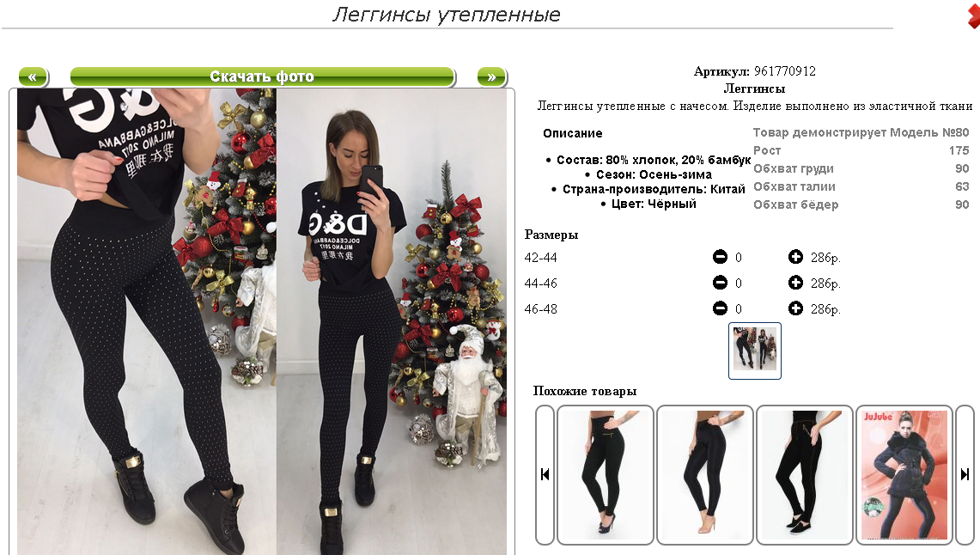
Task: Decrease quantity for size 46-48
Action: click(720, 308)
